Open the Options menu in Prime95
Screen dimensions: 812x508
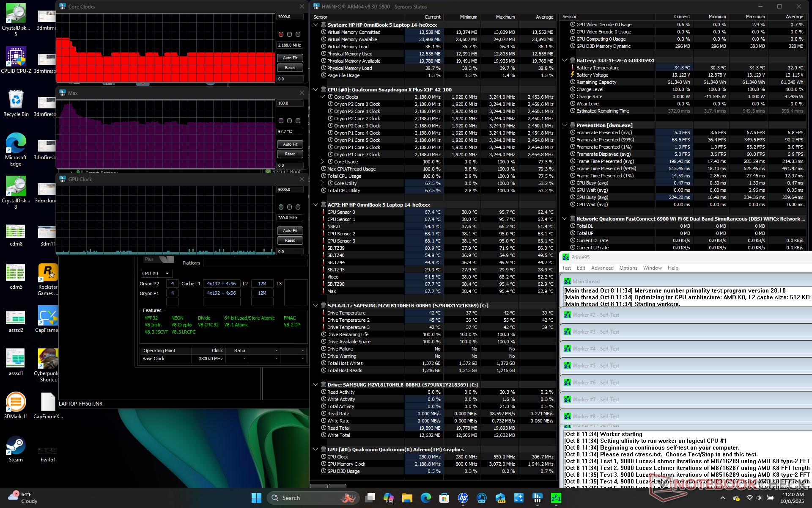point(628,268)
